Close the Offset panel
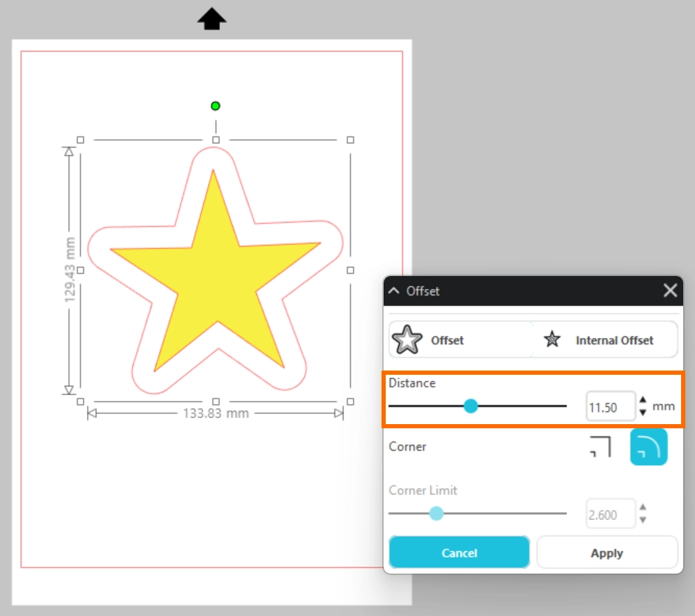 (x=670, y=291)
